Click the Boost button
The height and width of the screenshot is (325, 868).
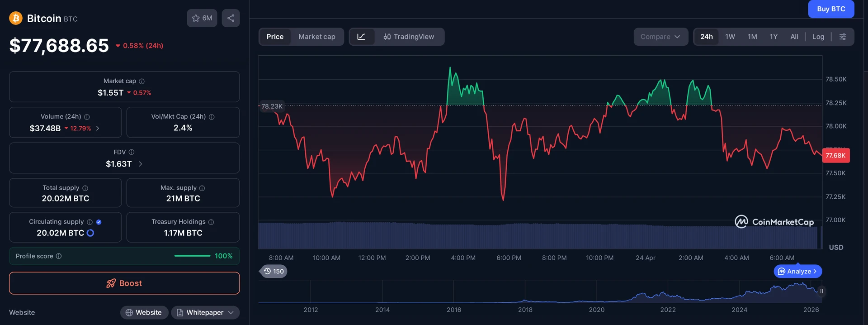pyautogui.click(x=124, y=283)
